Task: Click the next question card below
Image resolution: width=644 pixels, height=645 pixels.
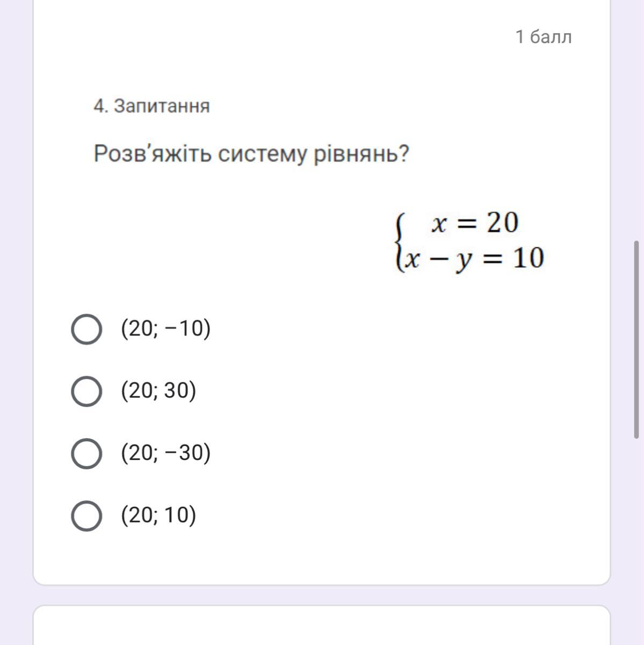Action: (322, 625)
